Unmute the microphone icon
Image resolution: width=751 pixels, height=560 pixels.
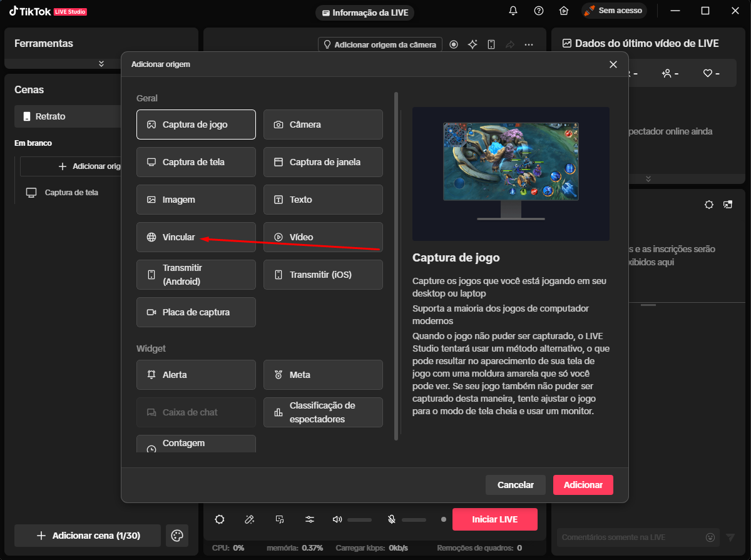click(392, 519)
